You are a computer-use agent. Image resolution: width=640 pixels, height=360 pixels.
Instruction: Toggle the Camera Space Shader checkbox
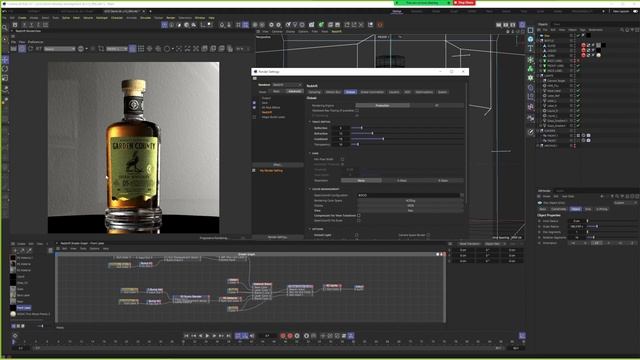[428, 235]
